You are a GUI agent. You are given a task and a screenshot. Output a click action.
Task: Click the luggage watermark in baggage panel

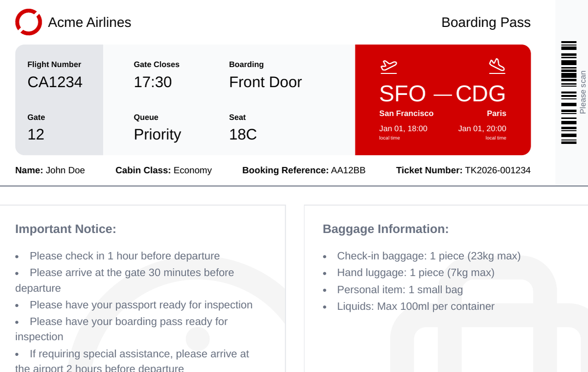pos(461,338)
